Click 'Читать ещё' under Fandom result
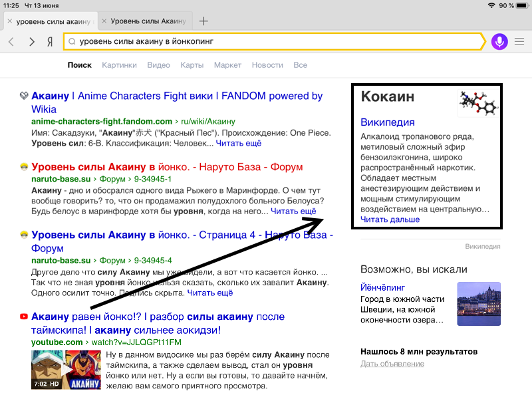Screen dimensions: 532x399 click(x=239, y=143)
